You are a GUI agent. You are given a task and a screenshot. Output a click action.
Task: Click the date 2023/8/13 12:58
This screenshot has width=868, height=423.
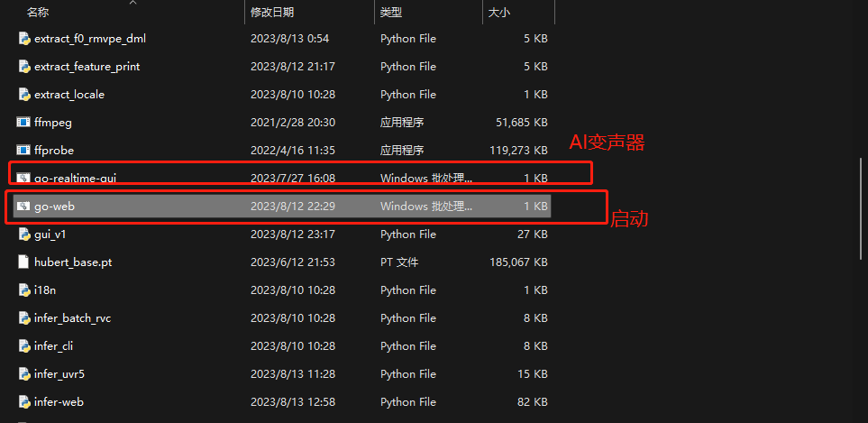(292, 402)
